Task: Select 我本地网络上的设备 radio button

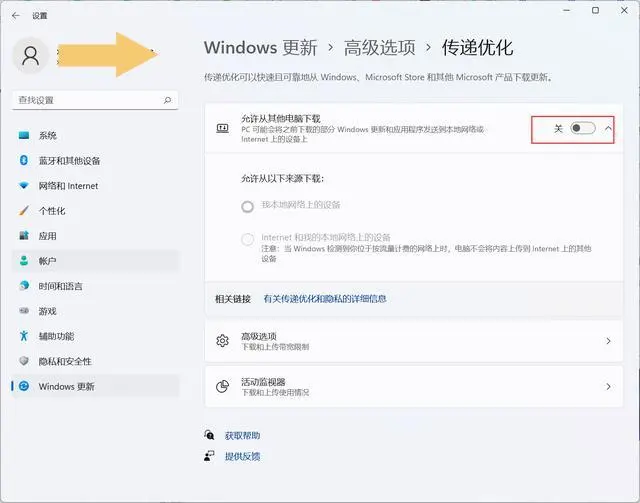Action: pyautogui.click(x=247, y=207)
